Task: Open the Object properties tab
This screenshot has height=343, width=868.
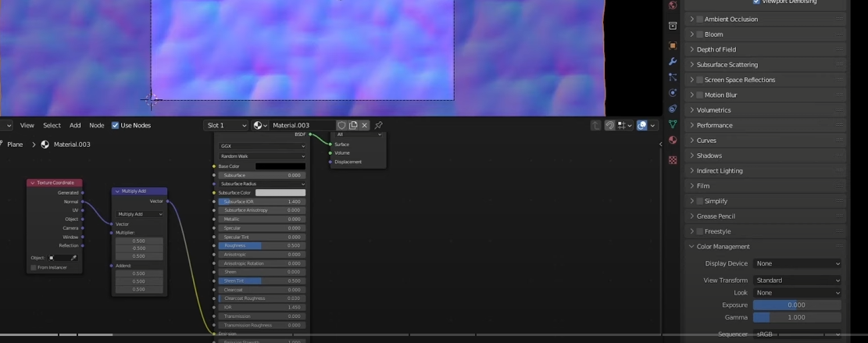Action: [x=673, y=45]
